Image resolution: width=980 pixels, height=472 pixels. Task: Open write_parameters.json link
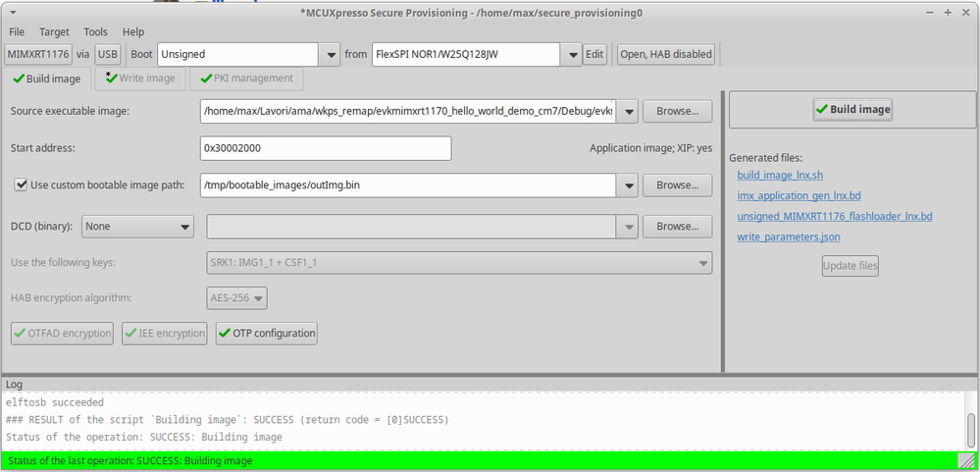point(788,236)
